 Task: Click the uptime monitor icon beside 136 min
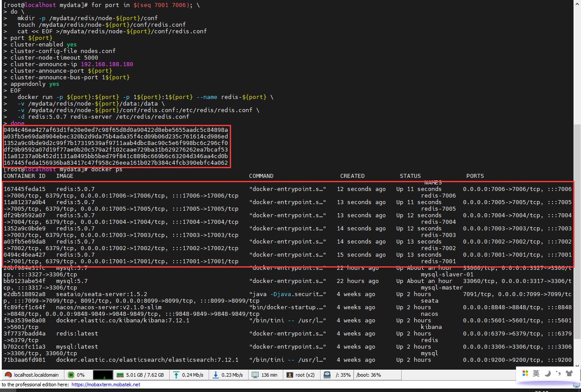[x=255, y=375]
